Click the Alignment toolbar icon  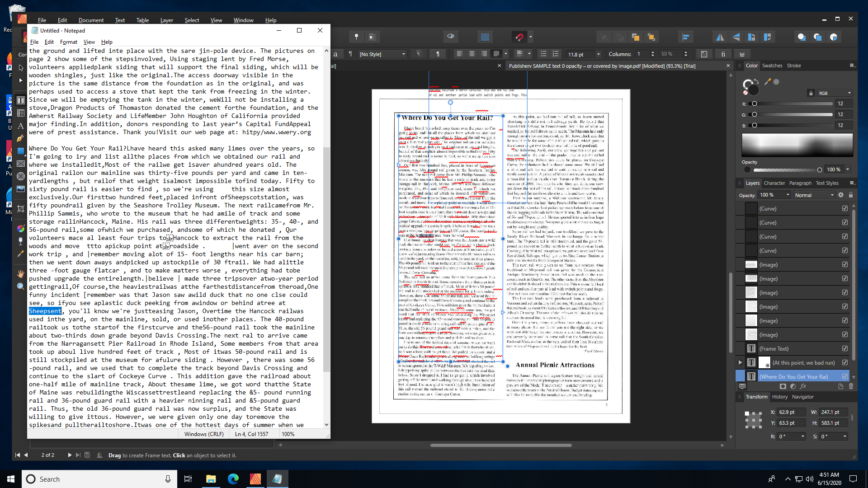click(686, 37)
